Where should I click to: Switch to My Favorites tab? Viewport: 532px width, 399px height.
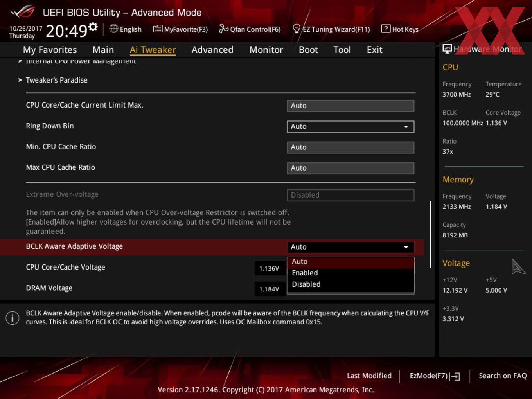50,50
